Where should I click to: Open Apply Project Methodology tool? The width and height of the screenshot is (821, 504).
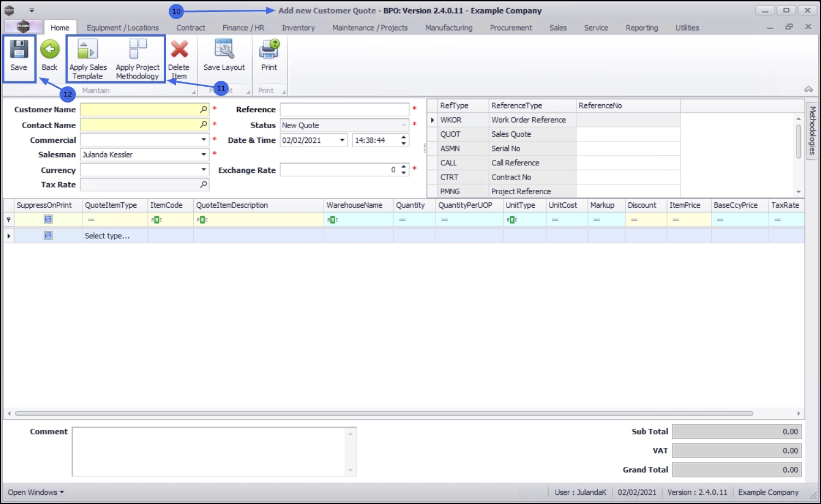tap(138, 59)
